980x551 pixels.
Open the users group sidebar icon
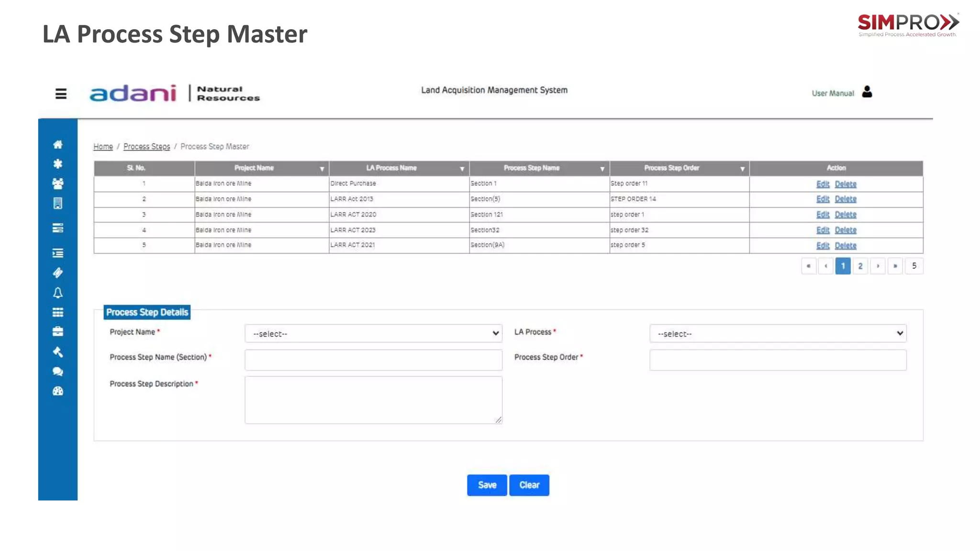pos(58,184)
